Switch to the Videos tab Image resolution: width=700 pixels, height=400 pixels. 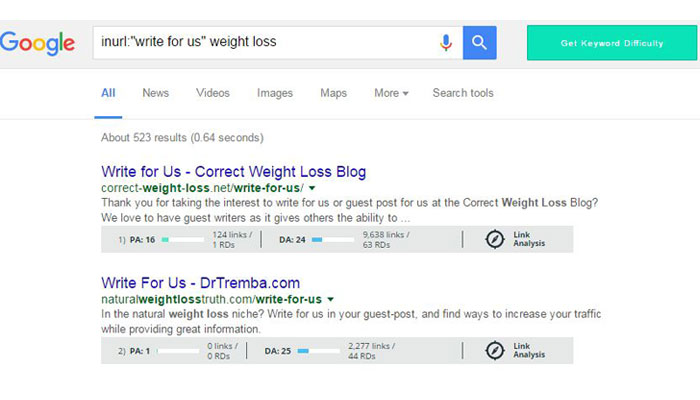(213, 93)
